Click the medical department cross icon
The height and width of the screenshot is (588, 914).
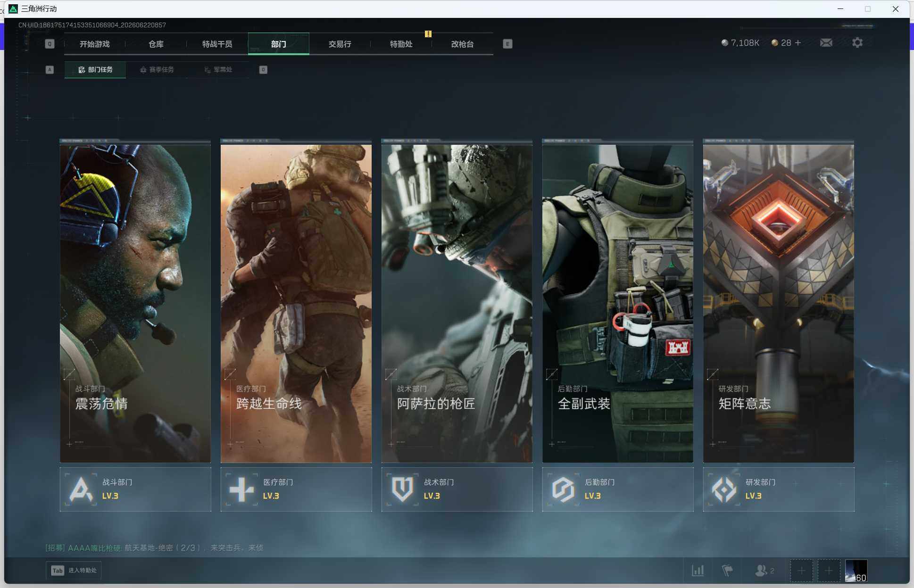click(x=242, y=489)
